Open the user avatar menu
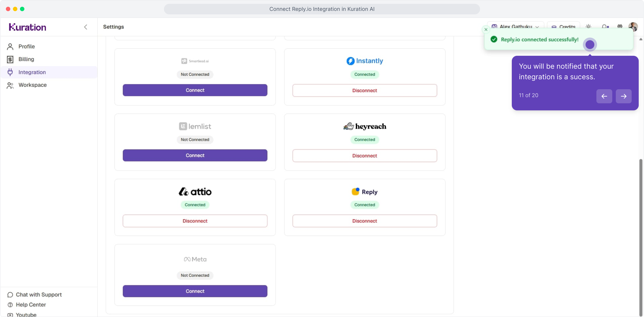The image size is (644, 317). pyautogui.click(x=633, y=27)
